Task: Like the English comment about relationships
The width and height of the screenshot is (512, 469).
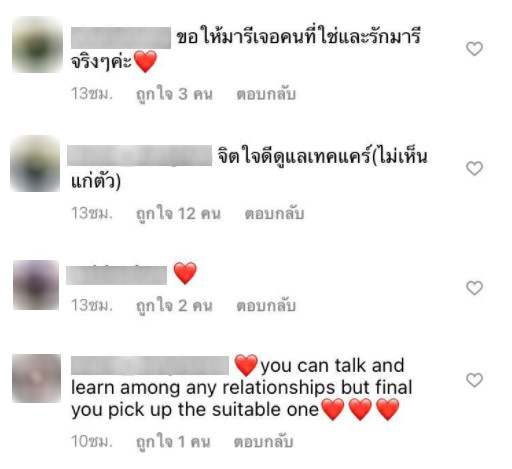Action: coord(474,380)
